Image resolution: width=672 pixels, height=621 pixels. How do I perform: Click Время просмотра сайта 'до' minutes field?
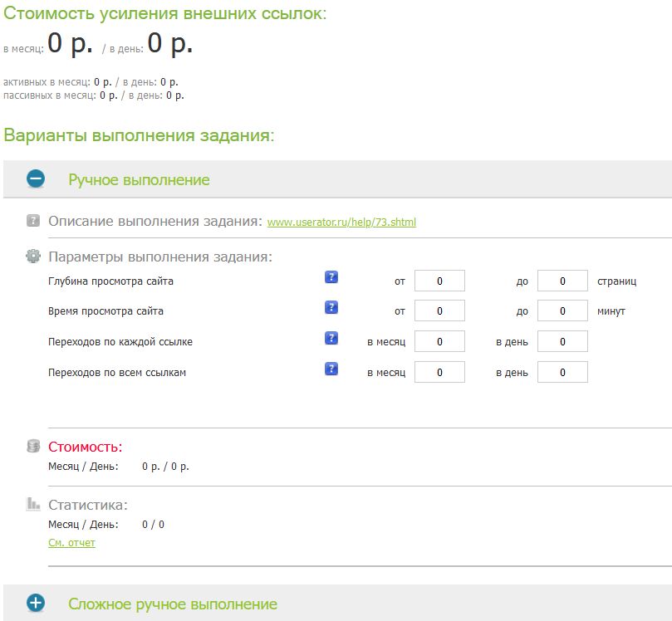click(562, 311)
